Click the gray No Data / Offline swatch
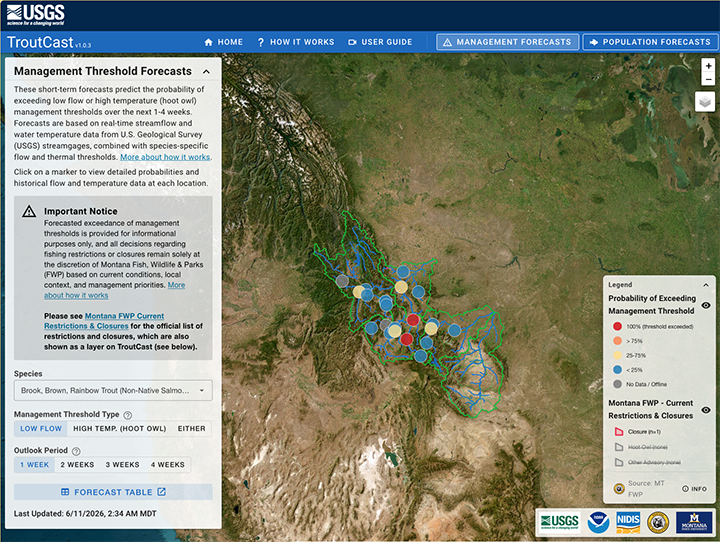 (617, 384)
